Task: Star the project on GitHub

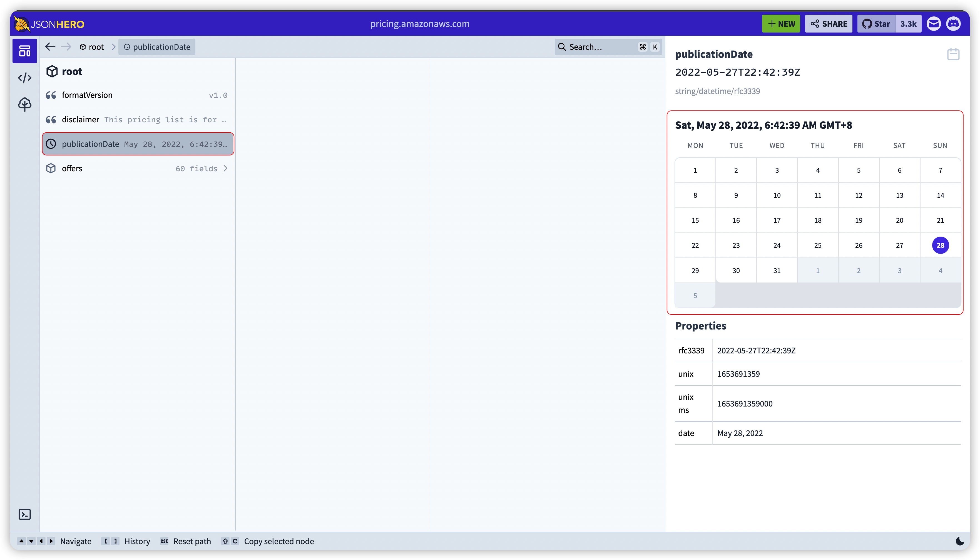Action: point(876,24)
